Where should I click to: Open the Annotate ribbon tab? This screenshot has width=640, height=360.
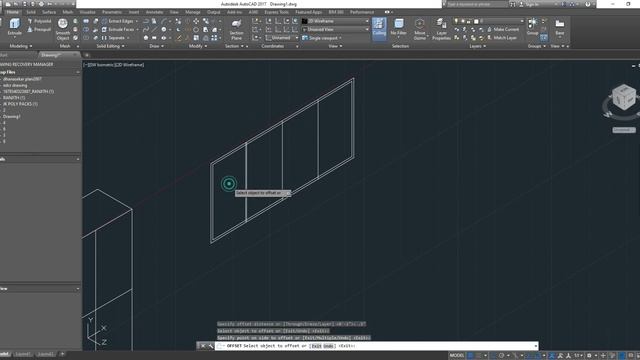tap(154, 12)
